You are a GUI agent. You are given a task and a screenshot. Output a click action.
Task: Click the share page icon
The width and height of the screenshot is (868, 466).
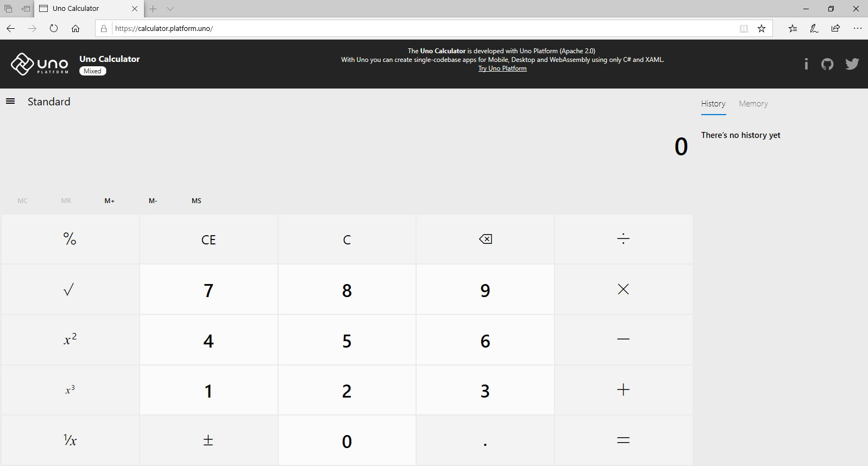pos(835,28)
